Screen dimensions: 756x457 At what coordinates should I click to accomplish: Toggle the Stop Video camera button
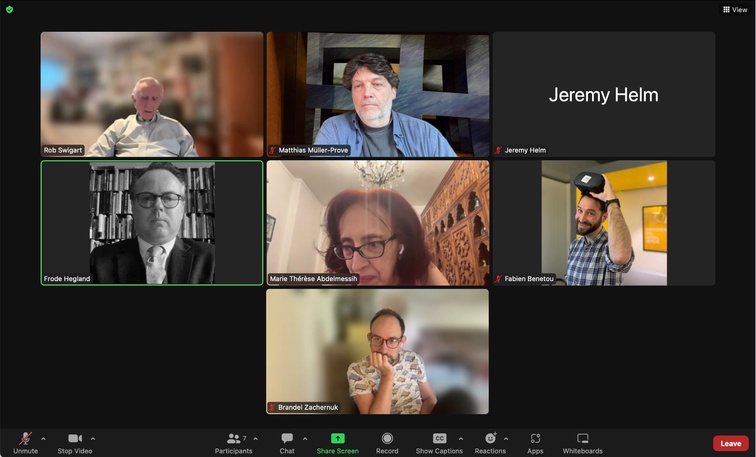point(74,439)
